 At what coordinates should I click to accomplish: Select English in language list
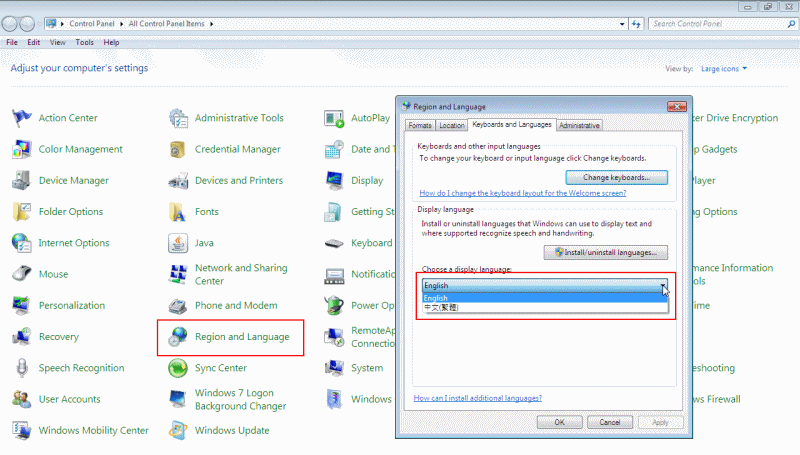pos(545,298)
